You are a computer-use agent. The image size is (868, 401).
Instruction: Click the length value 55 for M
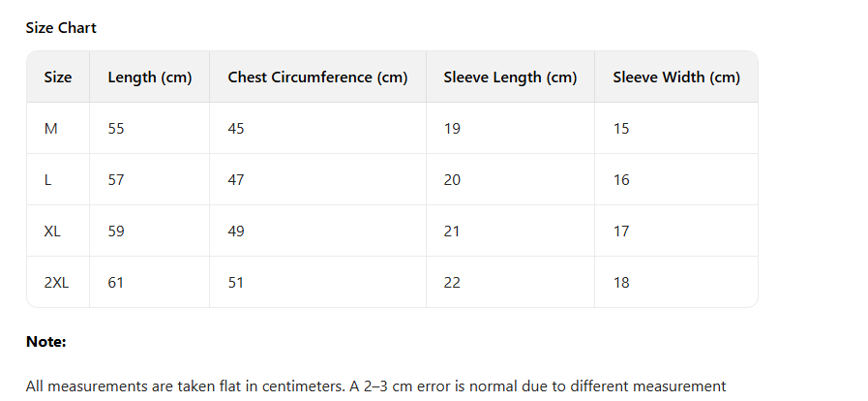pyautogui.click(x=116, y=129)
